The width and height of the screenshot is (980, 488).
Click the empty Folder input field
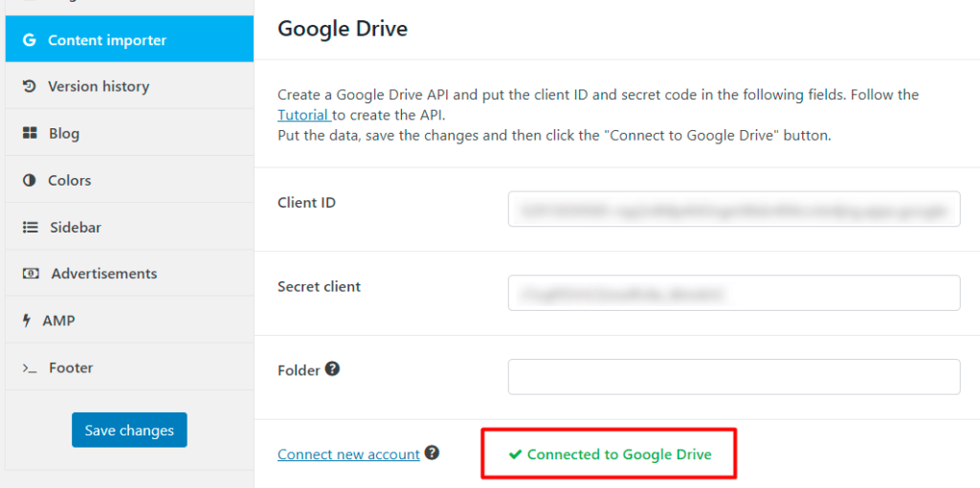click(734, 377)
